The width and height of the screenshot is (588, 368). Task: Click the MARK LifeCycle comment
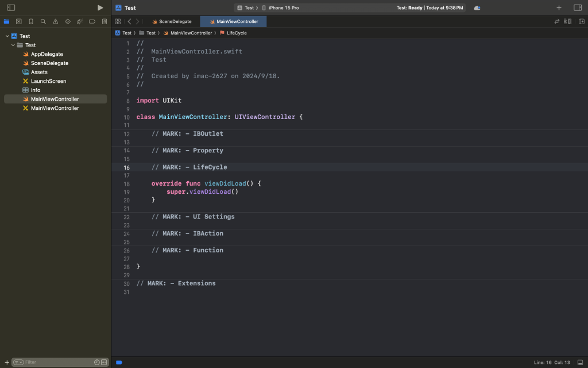point(189,167)
